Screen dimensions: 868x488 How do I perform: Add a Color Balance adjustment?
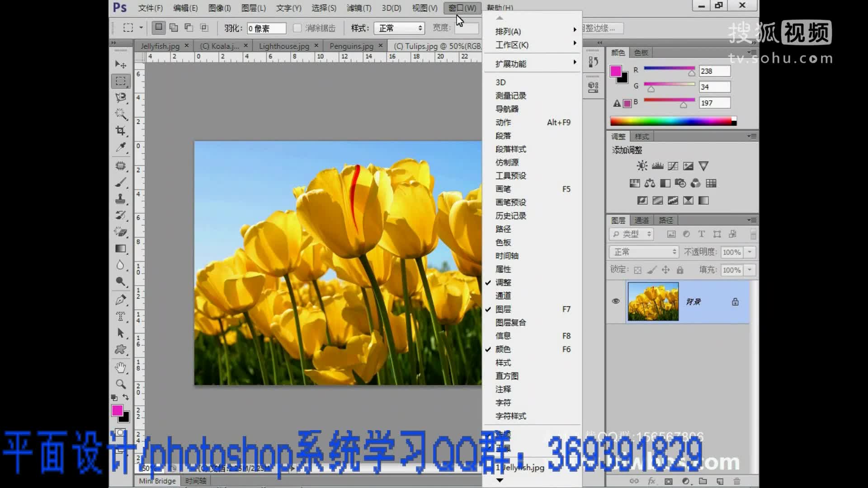pyautogui.click(x=650, y=183)
